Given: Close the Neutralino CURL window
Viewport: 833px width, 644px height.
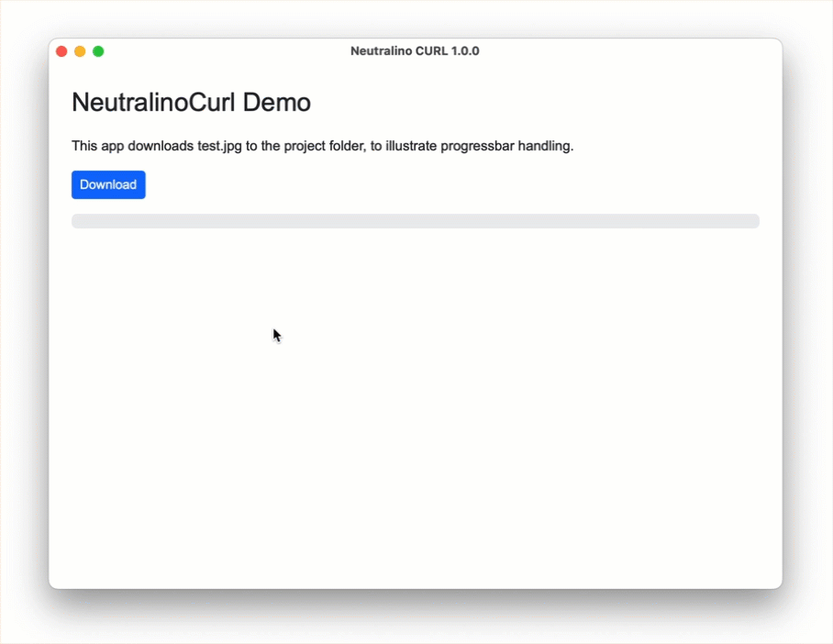Looking at the screenshot, I should click(61, 51).
